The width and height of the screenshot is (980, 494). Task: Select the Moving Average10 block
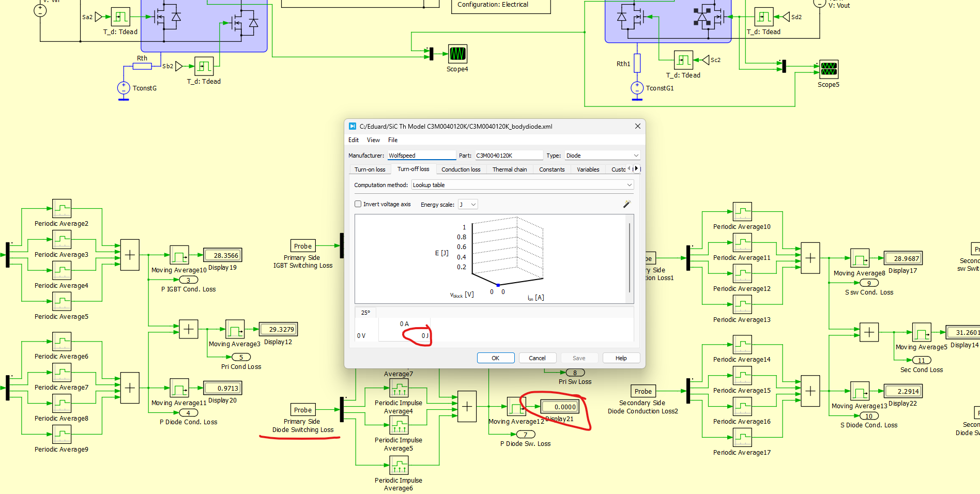pos(179,255)
